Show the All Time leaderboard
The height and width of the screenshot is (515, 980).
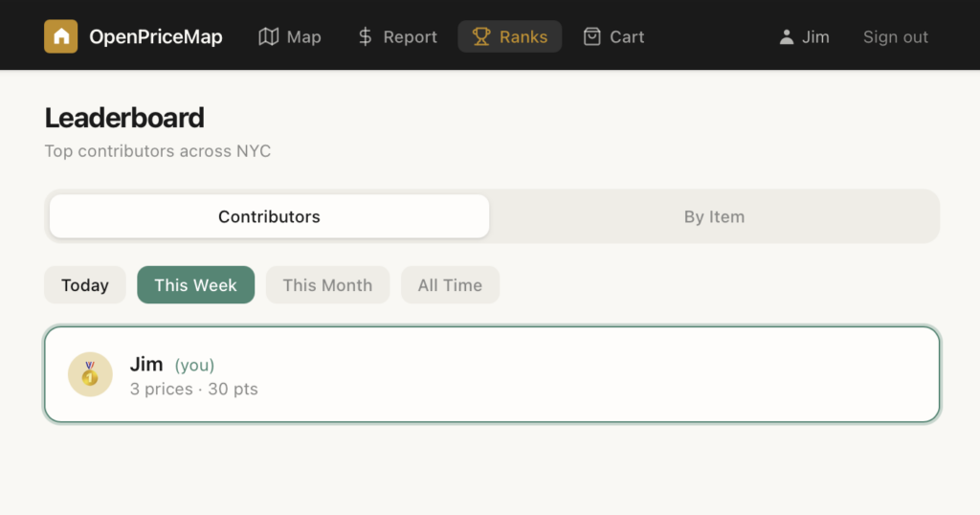[450, 285]
